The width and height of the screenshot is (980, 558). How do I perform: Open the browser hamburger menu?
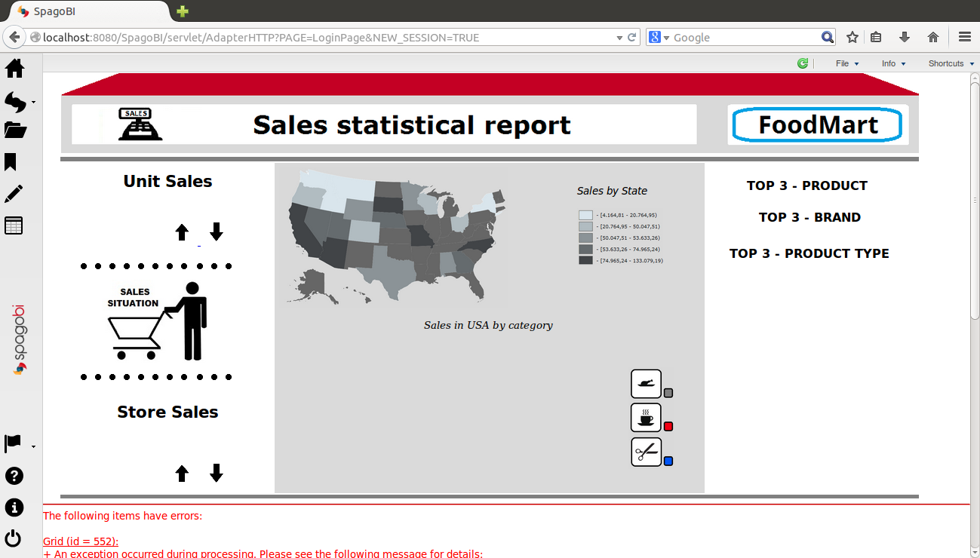[965, 37]
